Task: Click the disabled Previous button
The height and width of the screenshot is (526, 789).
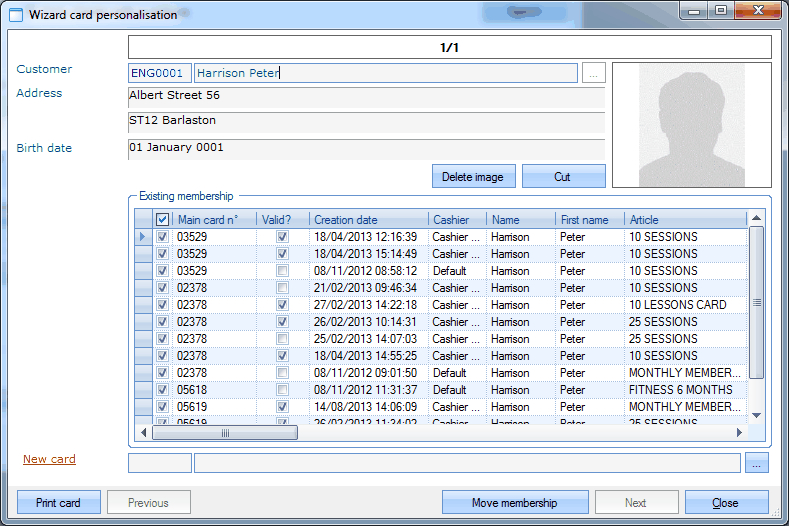Action: 148,502
